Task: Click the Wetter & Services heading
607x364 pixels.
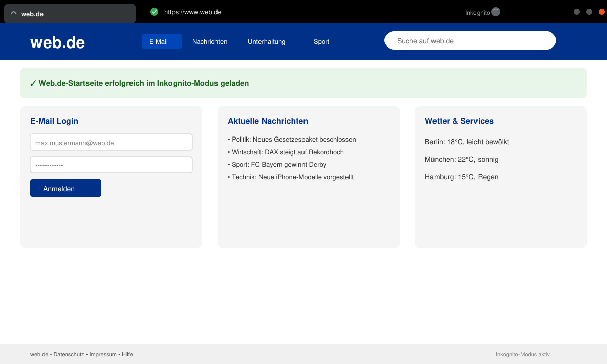Action: (x=459, y=121)
